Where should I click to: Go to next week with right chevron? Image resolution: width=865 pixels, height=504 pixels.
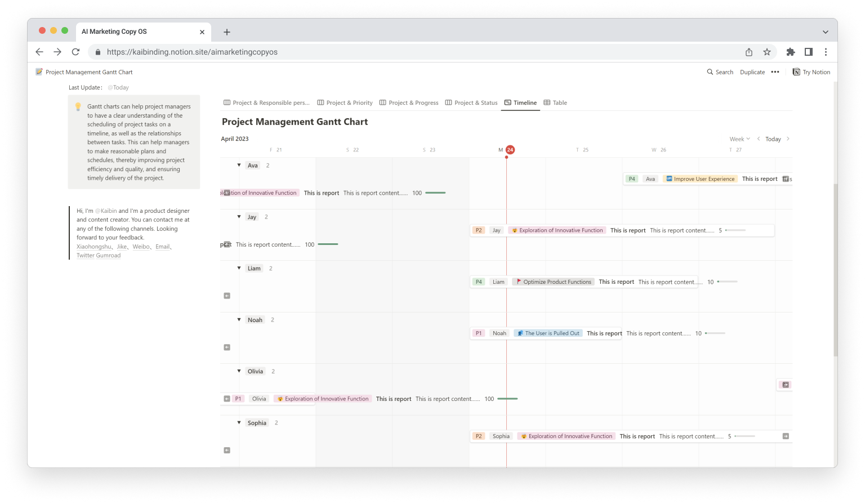788,139
